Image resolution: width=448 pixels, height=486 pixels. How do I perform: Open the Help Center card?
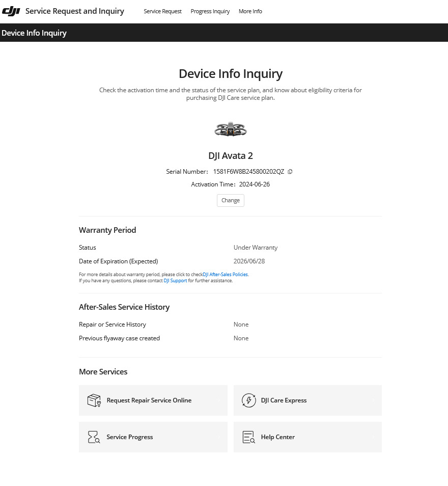point(307,437)
